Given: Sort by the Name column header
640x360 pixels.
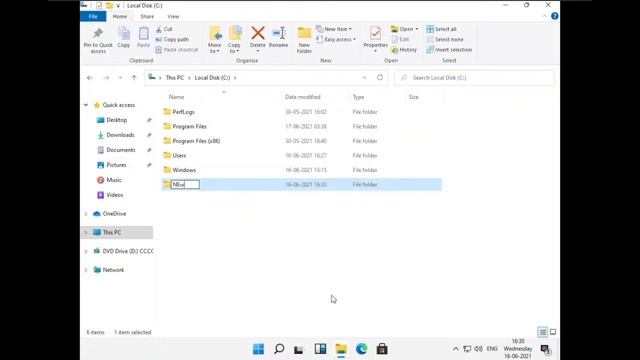Looking at the screenshot, I should point(177,97).
